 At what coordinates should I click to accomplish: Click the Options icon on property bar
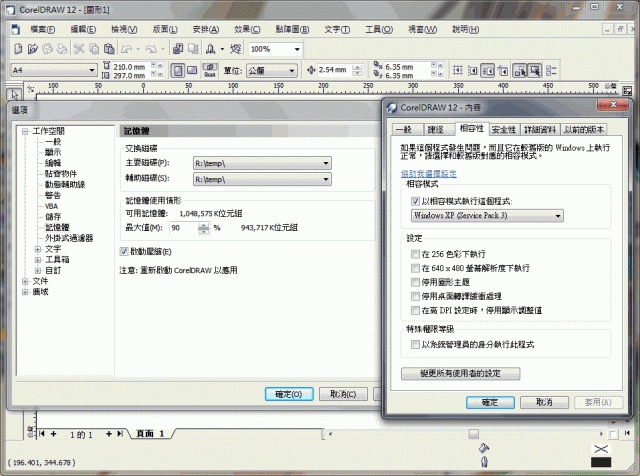551,71
